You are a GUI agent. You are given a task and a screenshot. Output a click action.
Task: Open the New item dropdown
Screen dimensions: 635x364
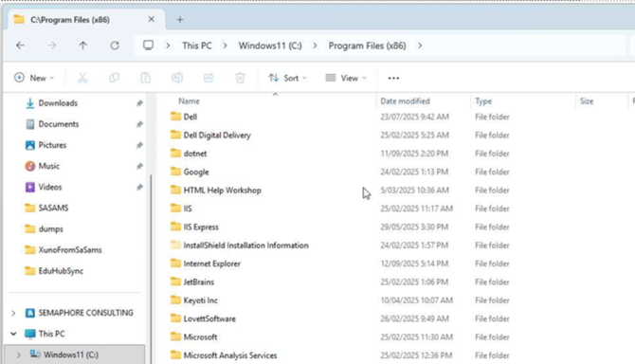pyautogui.click(x=34, y=78)
